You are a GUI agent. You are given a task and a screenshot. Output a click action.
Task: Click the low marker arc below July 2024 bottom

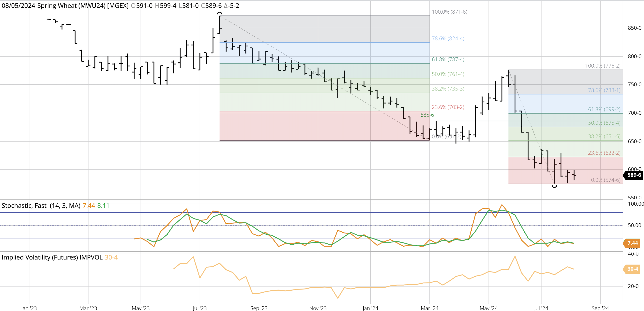tap(554, 186)
